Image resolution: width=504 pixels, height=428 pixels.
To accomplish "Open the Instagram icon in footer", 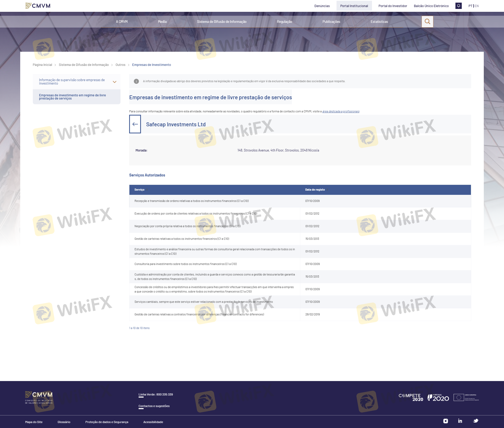I will pos(446,421).
